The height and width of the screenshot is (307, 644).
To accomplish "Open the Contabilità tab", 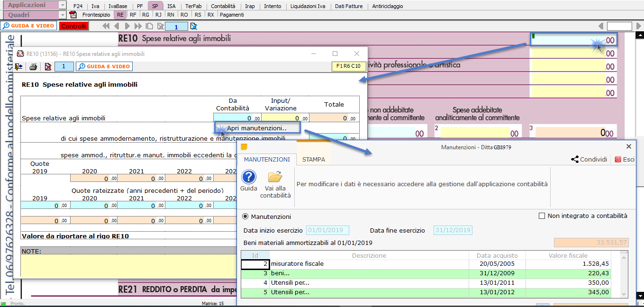I will tap(223, 6).
